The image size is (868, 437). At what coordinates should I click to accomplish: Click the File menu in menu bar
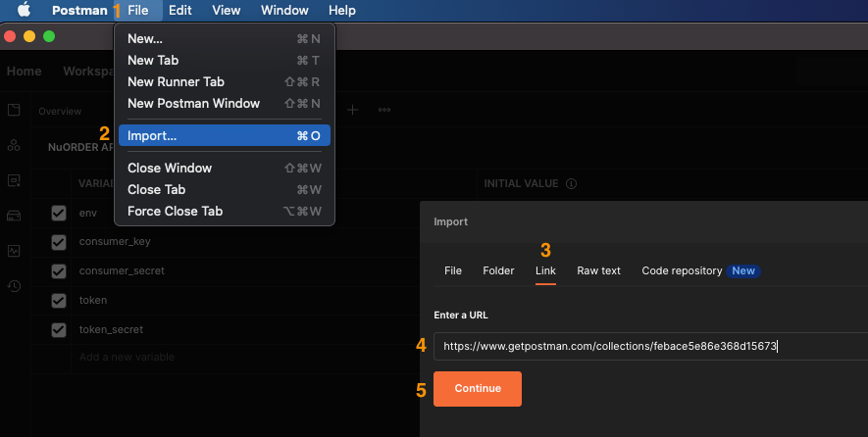pyautogui.click(x=138, y=10)
